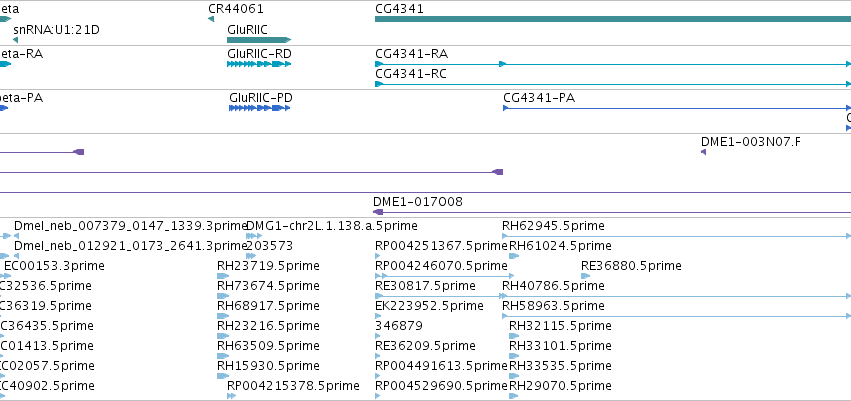851x401 pixels.
Task: Click the RE30817.5prime EST feature
Action: pyautogui.click(x=440, y=296)
